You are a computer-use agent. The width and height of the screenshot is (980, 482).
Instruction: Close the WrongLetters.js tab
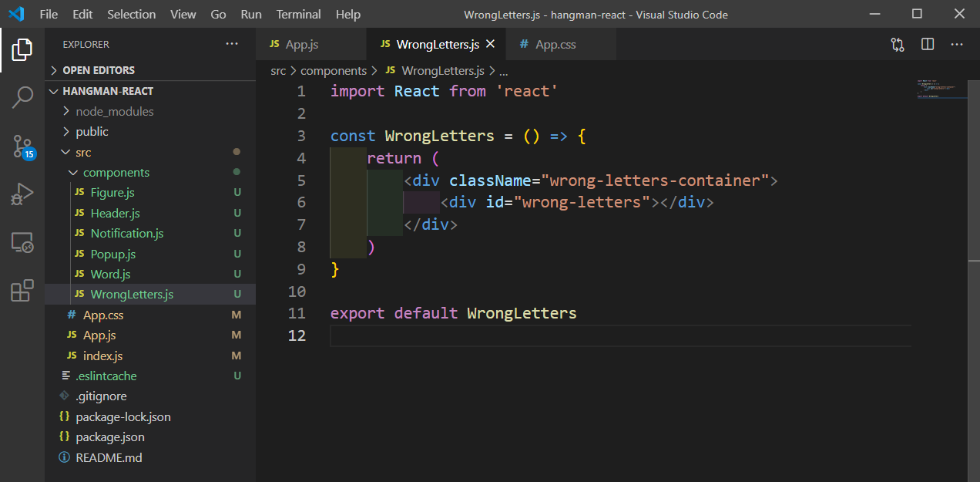(490, 45)
